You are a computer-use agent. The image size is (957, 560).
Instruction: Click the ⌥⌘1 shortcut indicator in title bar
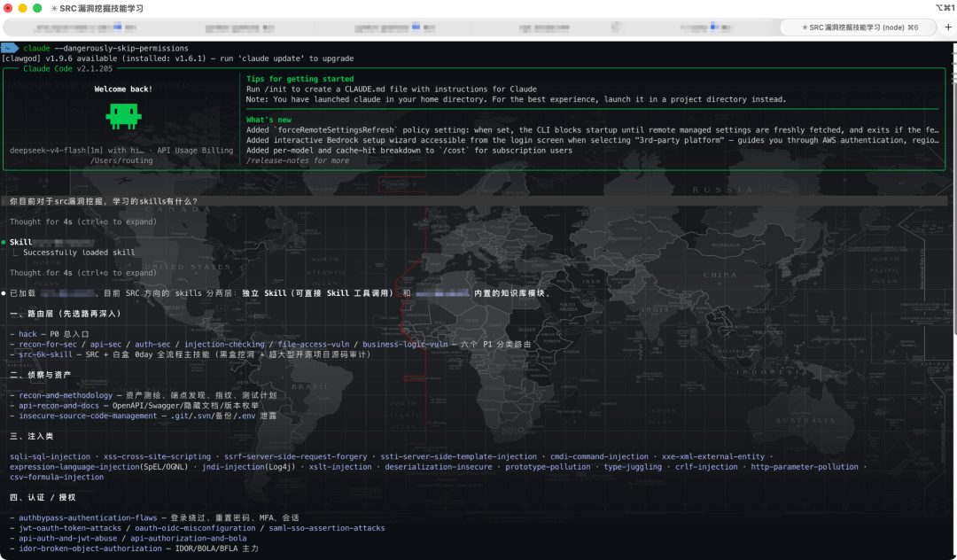point(945,8)
